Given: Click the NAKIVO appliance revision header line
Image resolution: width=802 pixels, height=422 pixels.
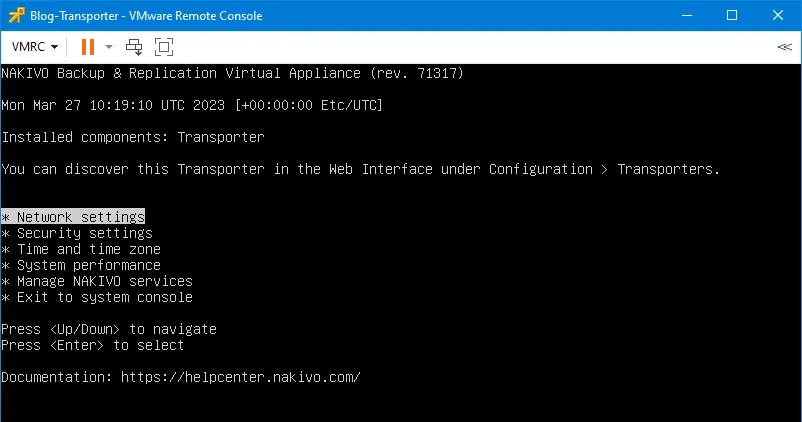Looking at the screenshot, I should 232,73.
